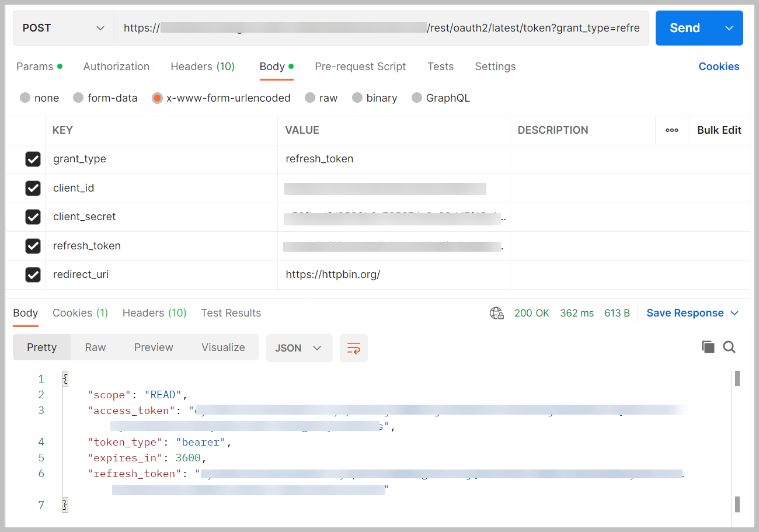
Task: Toggle the wrap lines icon
Action: point(354,348)
